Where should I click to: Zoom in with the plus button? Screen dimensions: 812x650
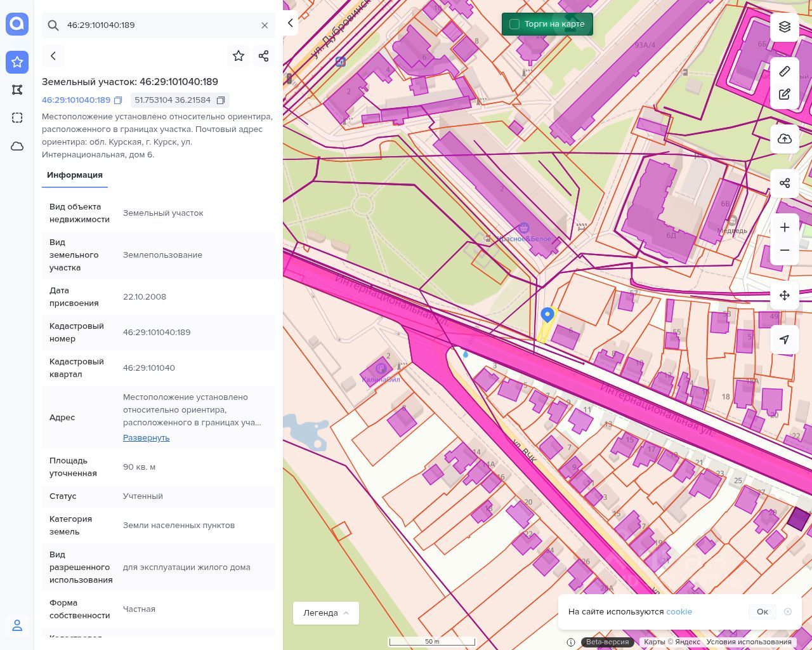tap(785, 227)
